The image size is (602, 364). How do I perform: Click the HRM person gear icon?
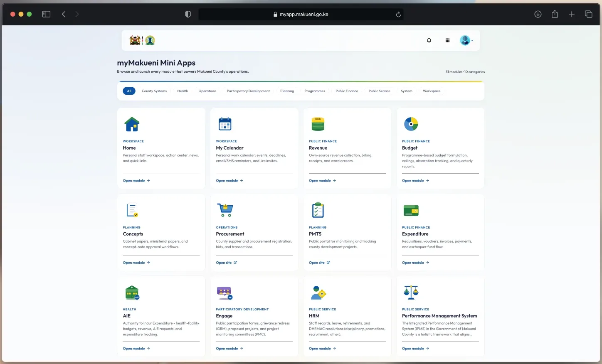[x=318, y=293]
